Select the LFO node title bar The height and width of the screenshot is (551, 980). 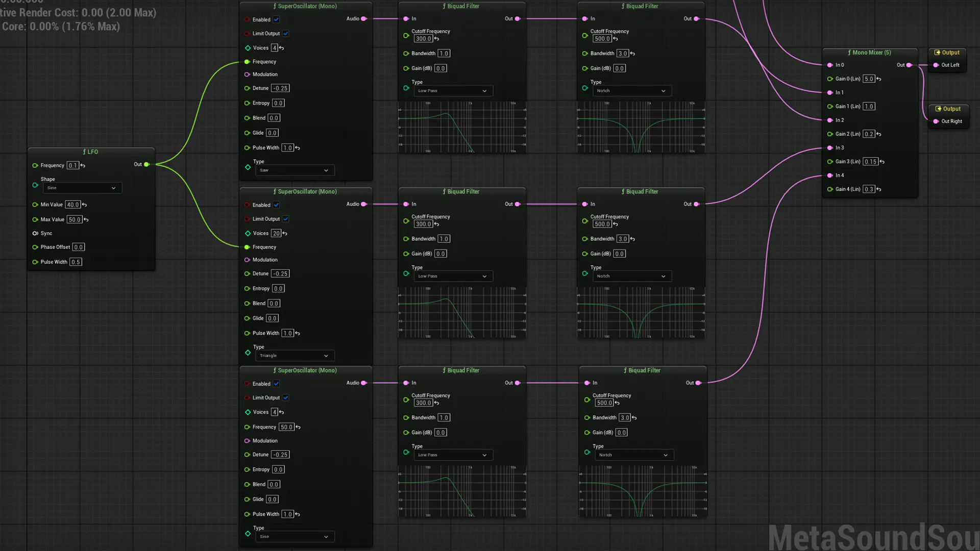click(x=91, y=152)
